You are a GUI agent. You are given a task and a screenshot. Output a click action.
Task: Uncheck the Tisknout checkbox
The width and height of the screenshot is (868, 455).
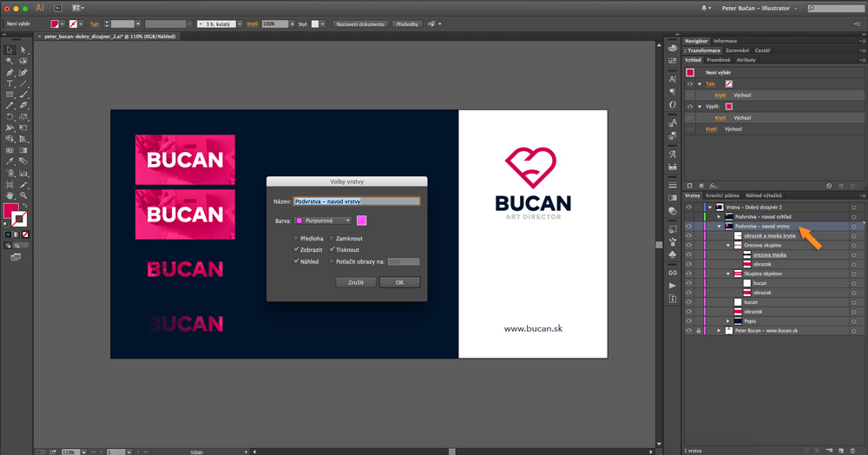point(332,249)
